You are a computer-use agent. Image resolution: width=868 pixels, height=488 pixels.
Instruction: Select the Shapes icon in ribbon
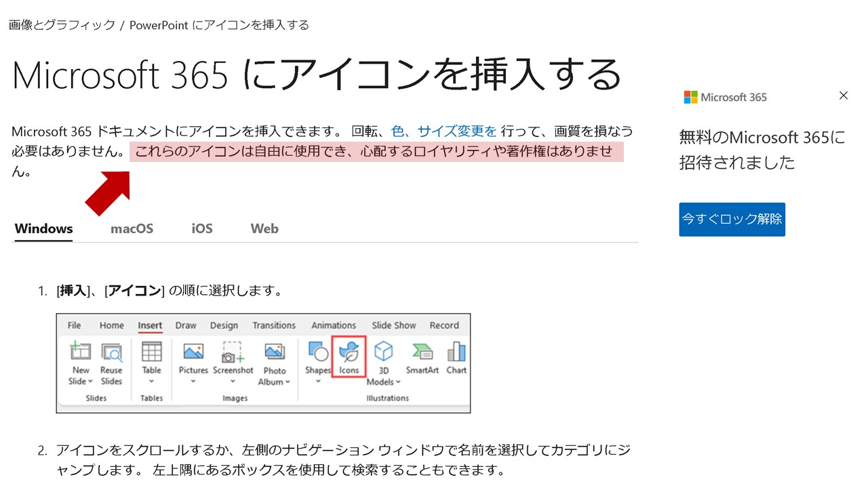pyautogui.click(x=317, y=359)
